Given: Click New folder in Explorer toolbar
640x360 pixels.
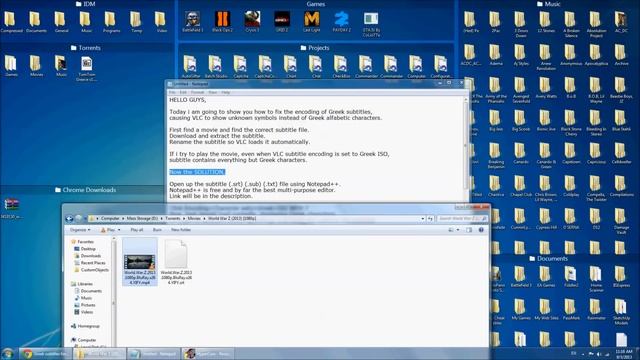Looking at the screenshot, I should click(181, 230).
